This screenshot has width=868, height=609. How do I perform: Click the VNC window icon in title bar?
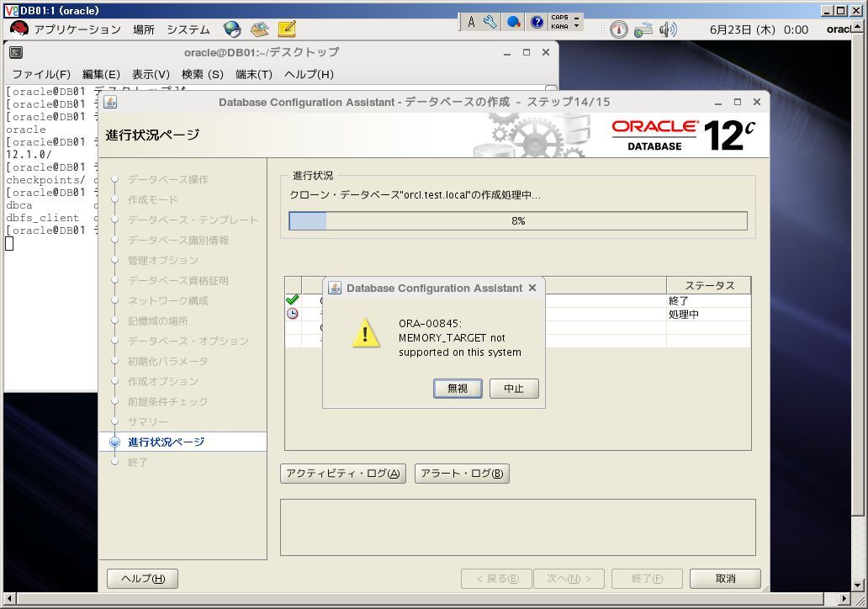point(11,11)
